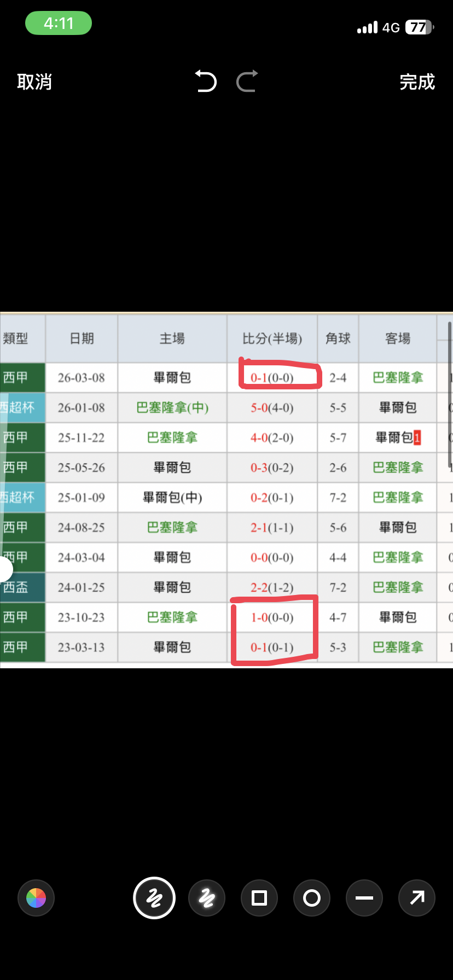The image size is (453, 980).
Task: Click corner count 5-7
Action: [x=338, y=438]
